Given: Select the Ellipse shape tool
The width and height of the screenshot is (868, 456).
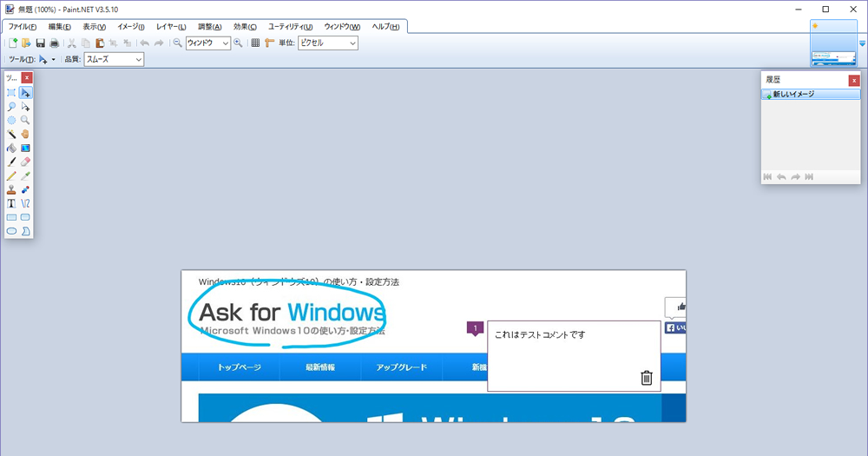Looking at the screenshot, I should pyautogui.click(x=11, y=231).
